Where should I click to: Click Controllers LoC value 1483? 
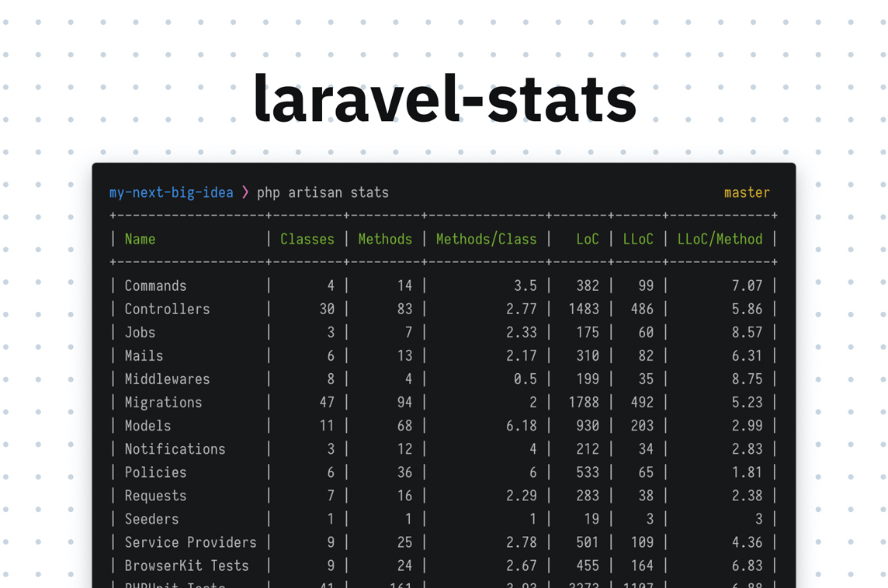[x=583, y=309]
